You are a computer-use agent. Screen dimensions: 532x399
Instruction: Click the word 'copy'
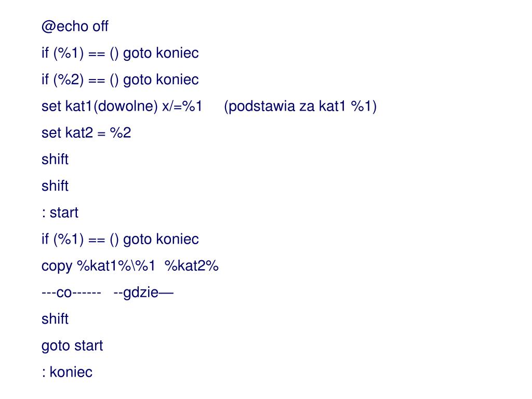57,267
